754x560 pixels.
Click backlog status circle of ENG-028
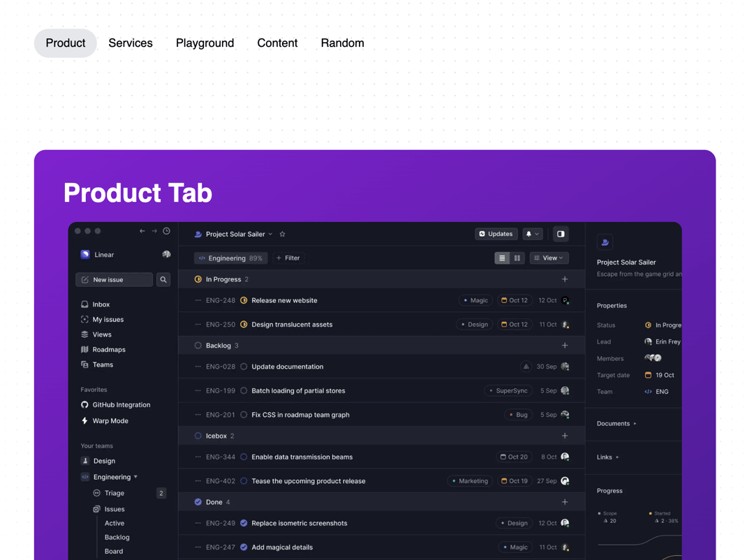coord(244,367)
